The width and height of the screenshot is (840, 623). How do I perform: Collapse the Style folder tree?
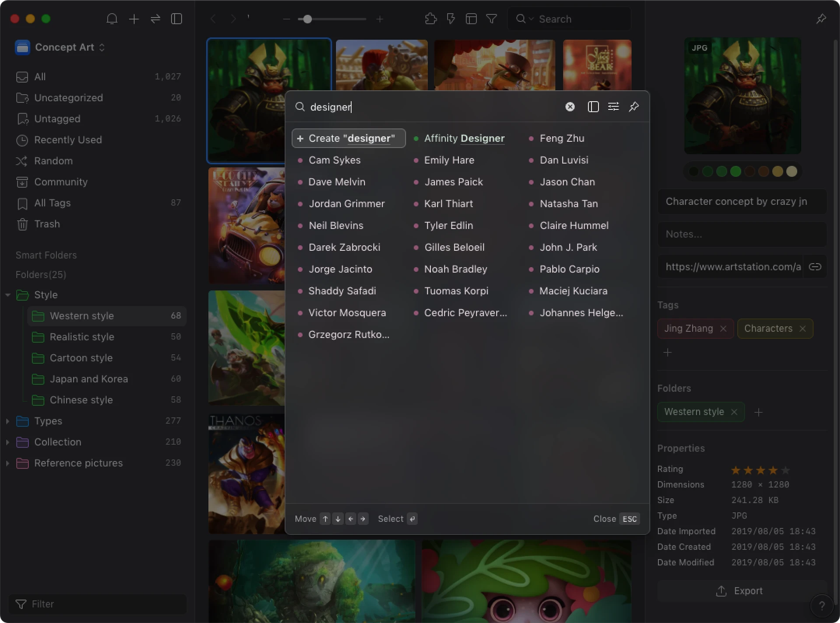point(7,295)
